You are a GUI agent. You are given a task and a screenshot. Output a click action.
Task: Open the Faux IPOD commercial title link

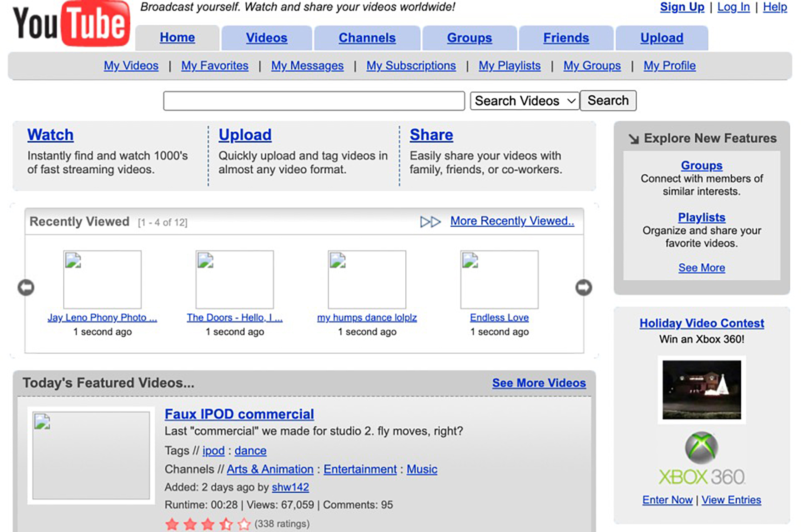click(239, 414)
